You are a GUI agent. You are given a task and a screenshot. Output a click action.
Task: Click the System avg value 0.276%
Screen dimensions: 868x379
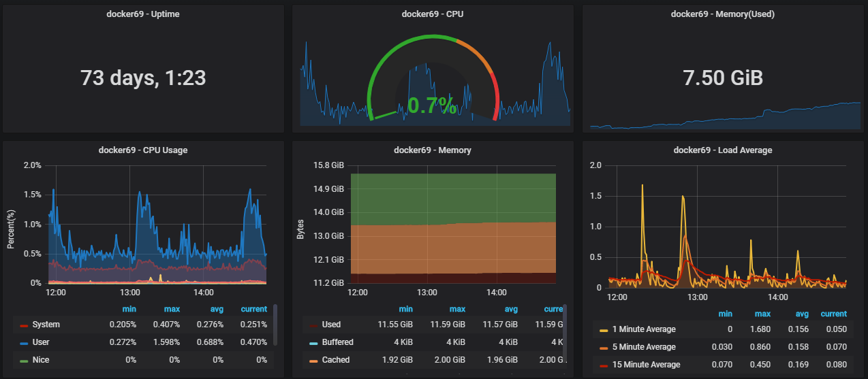212,325
